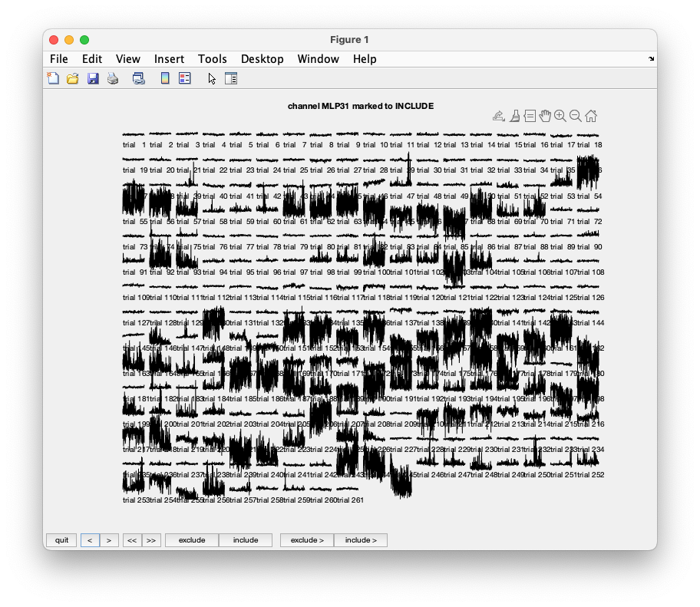Open the Tools menu
The height and width of the screenshot is (607, 700).
coord(213,58)
